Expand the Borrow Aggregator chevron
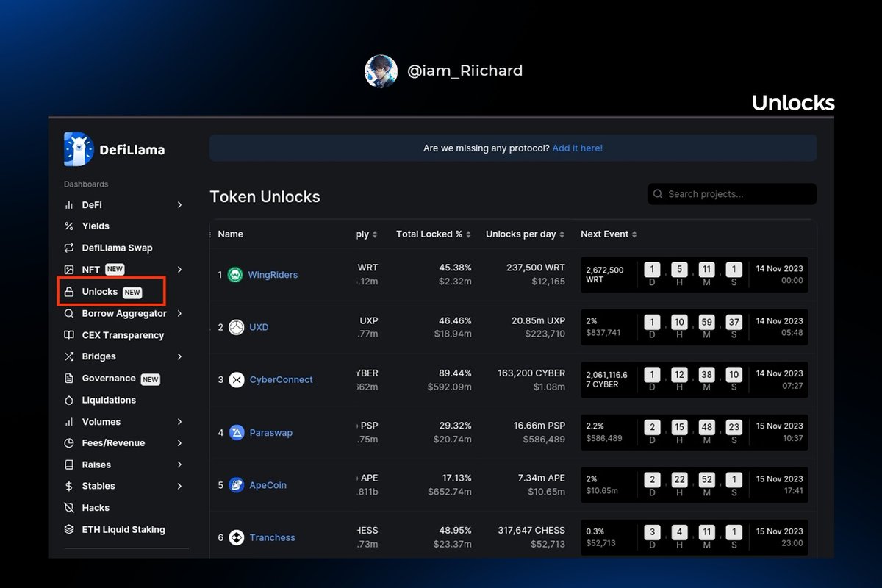Image resolution: width=882 pixels, height=588 pixels. [180, 313]
